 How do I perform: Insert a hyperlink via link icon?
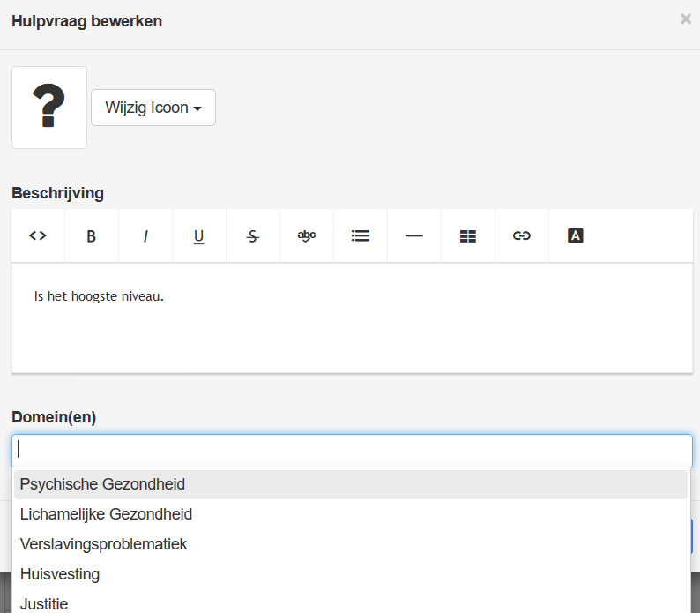click(x=522, y=235)
